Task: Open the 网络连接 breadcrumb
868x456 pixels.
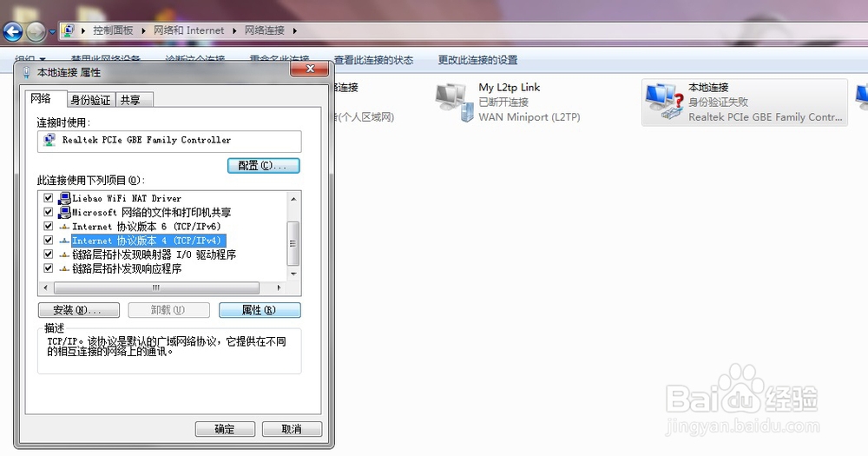Action: [x=265, y=30]
